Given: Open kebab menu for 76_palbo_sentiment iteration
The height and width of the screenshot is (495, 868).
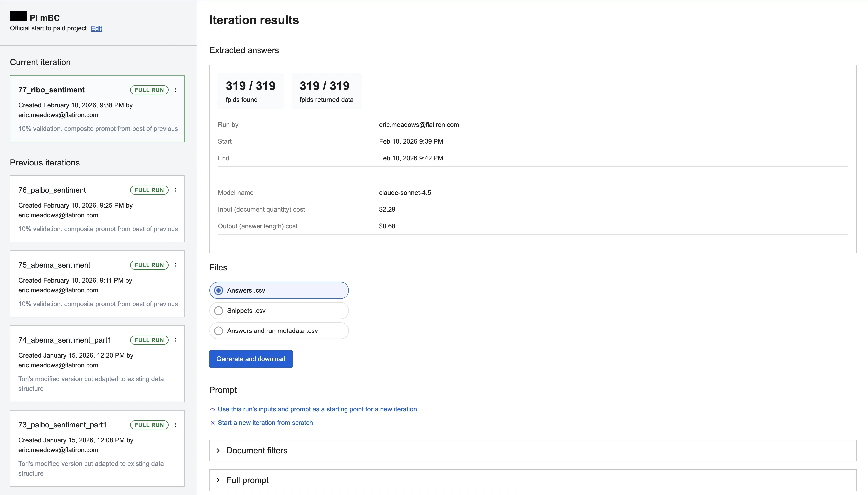Looking at the screenshot, I should 176,190.
